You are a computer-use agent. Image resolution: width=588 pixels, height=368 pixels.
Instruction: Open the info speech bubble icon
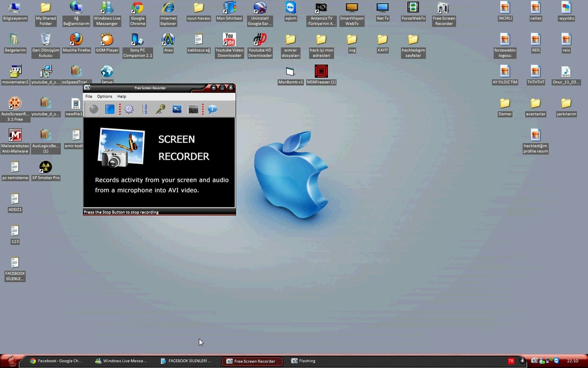point(212,109)
